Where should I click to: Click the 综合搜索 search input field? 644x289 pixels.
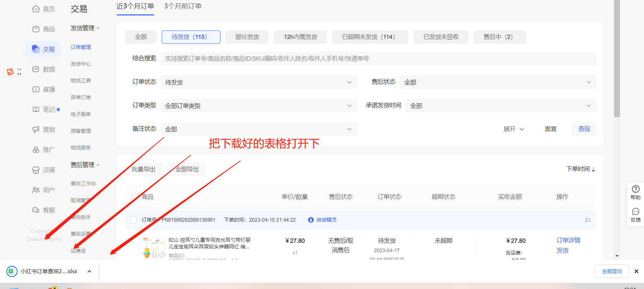coord(378,59)
